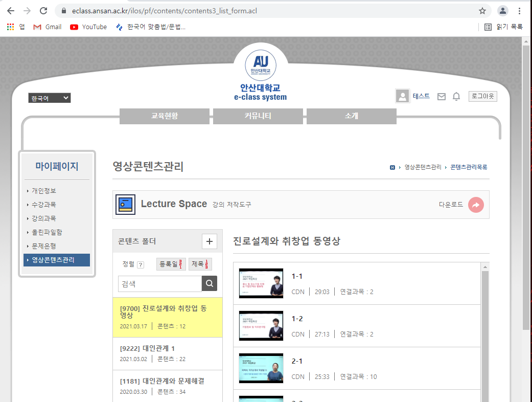Select 영상콘텐츠관리 in the sidebar
Image resolution: width=532 pixels, height=402 pixels.
point(57,260)
